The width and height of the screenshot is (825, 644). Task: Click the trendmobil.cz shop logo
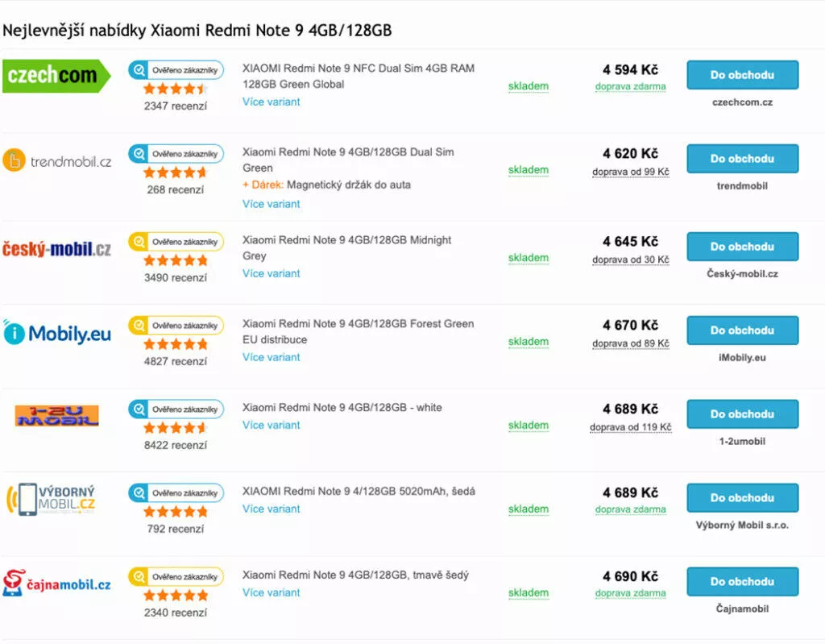[57, 160]
